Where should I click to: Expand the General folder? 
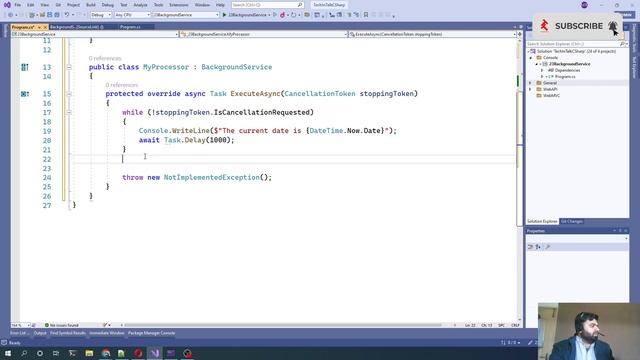(531, 83)
